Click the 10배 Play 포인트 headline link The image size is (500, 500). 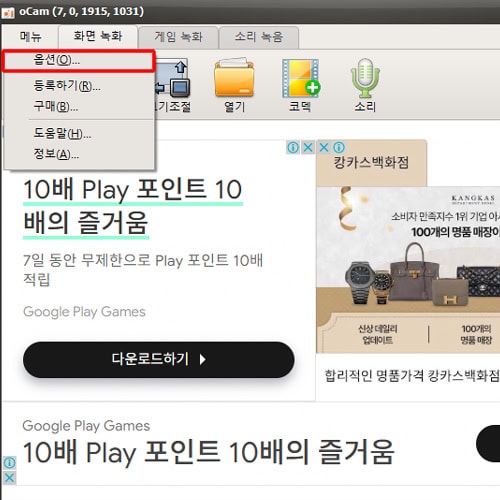tap(133, 206)
